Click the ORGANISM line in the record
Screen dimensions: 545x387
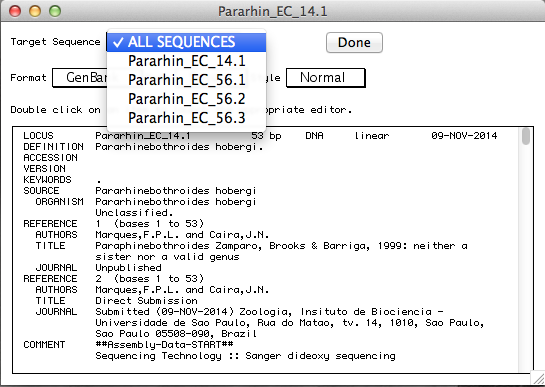point(146,202)
